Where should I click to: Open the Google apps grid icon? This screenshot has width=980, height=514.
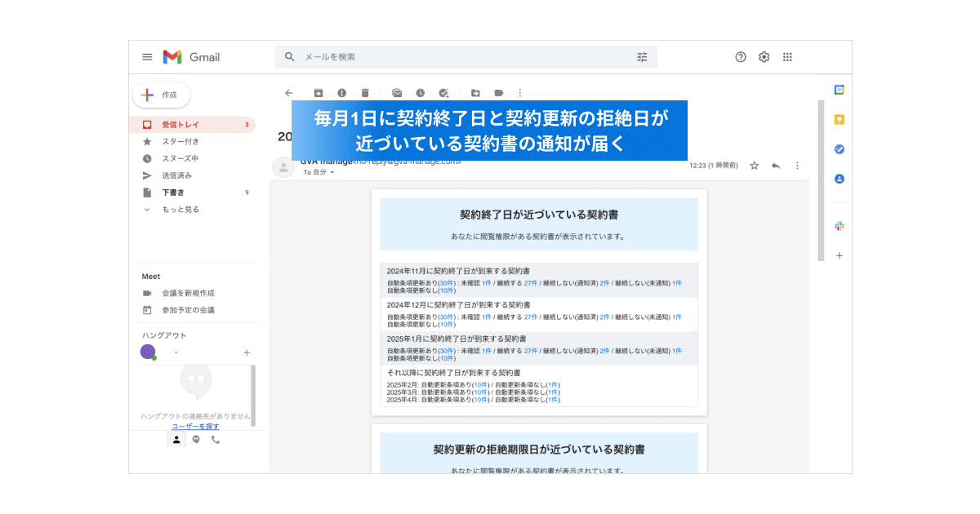(x=787, y=57)
